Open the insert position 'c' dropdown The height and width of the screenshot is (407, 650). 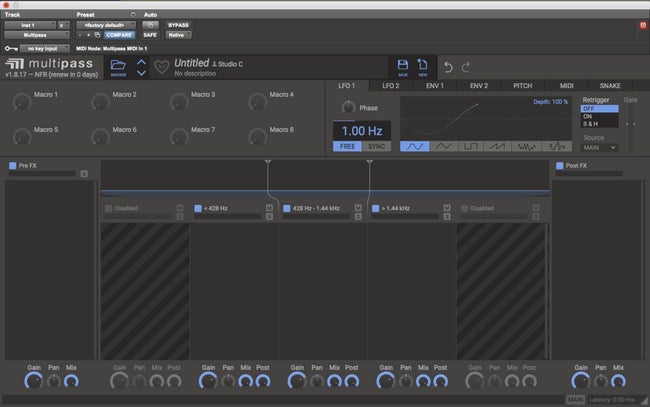point(63,25)
